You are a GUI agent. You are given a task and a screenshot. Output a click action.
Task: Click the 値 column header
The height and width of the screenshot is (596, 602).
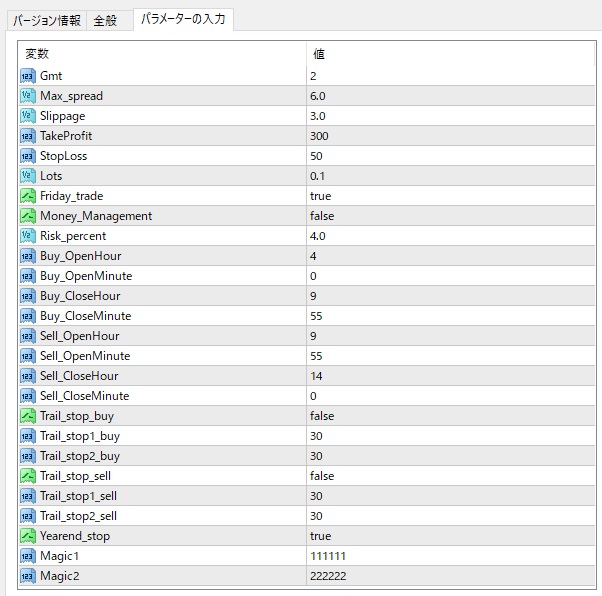pos(451,54)
